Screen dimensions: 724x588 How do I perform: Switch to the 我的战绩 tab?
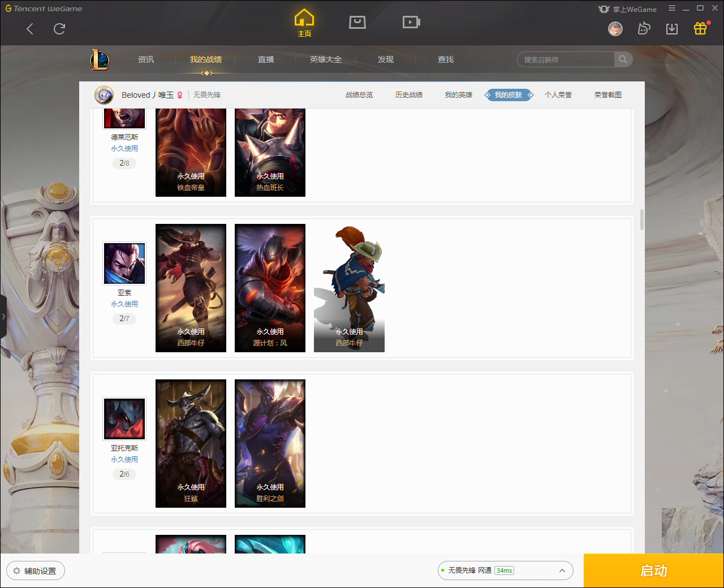coord(206,59)
